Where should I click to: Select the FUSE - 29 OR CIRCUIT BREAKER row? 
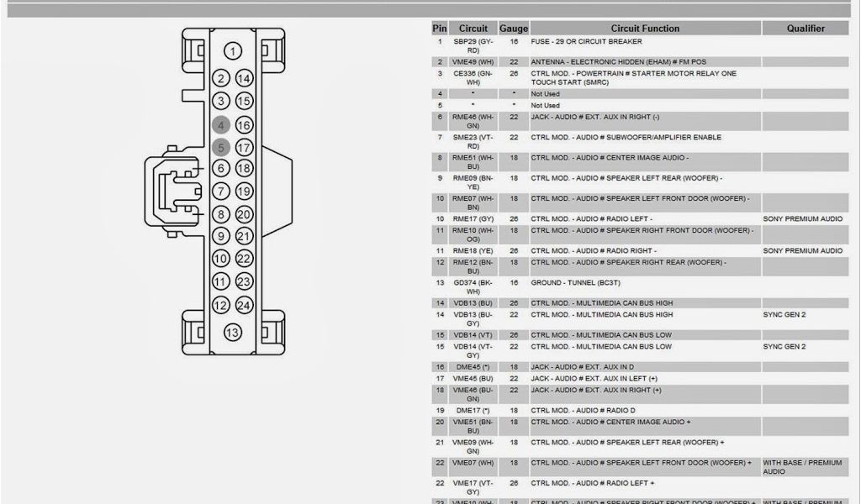pyautogui.click(x=586, y=41)
